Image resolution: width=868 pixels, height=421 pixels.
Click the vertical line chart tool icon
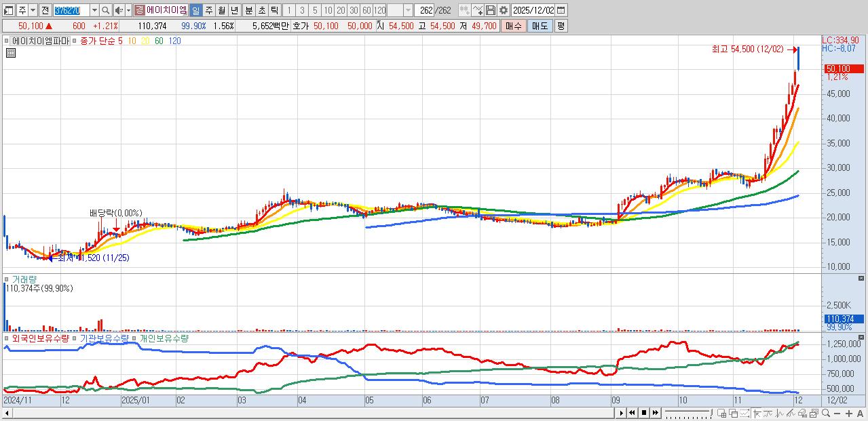779,414
